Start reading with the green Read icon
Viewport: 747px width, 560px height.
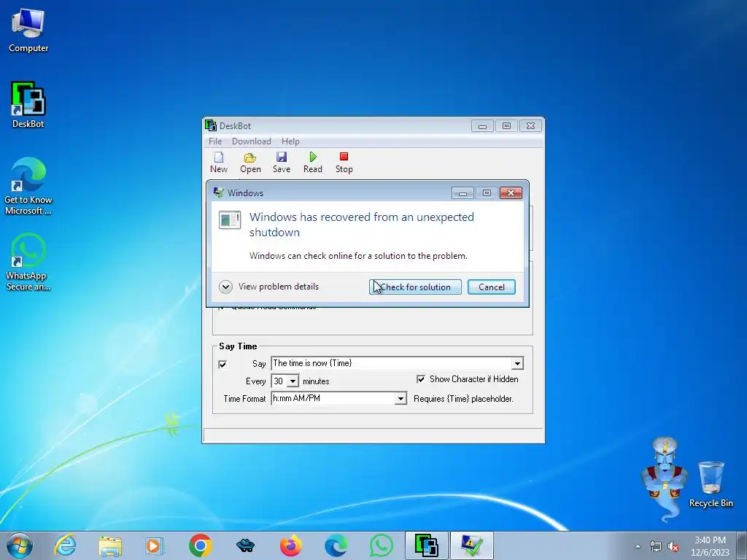click(x=312, y=163)
